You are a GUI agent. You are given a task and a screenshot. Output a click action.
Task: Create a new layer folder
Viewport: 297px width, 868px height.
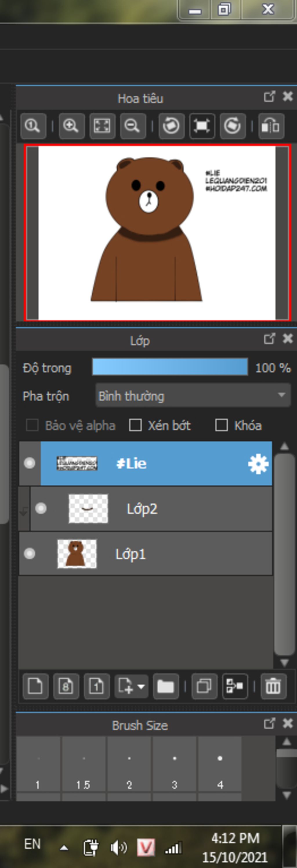tap(165, 686)
